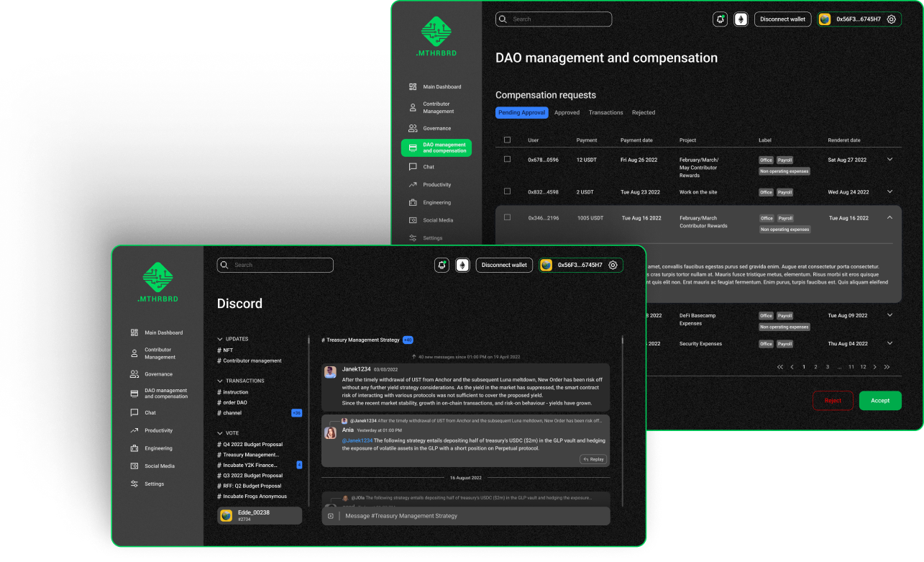
Task: Expand the Sat Aug 27 2022 row
Action: [x=889, y=159]
